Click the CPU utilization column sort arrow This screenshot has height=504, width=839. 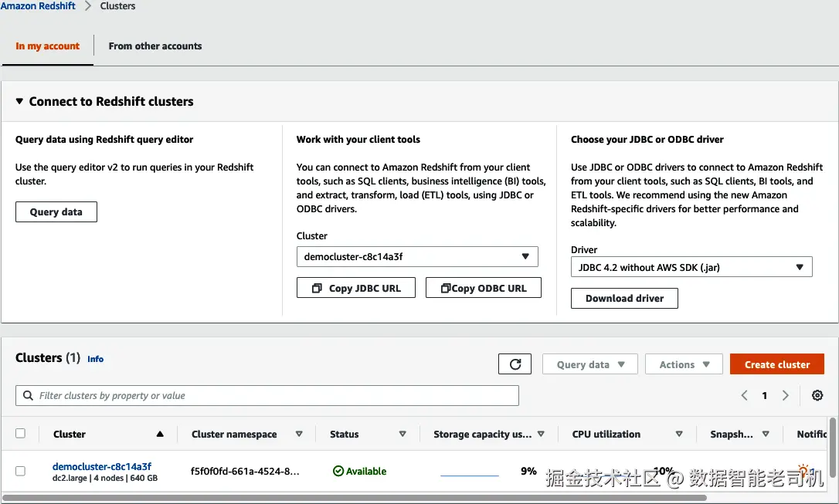click(x=679, y=435)
